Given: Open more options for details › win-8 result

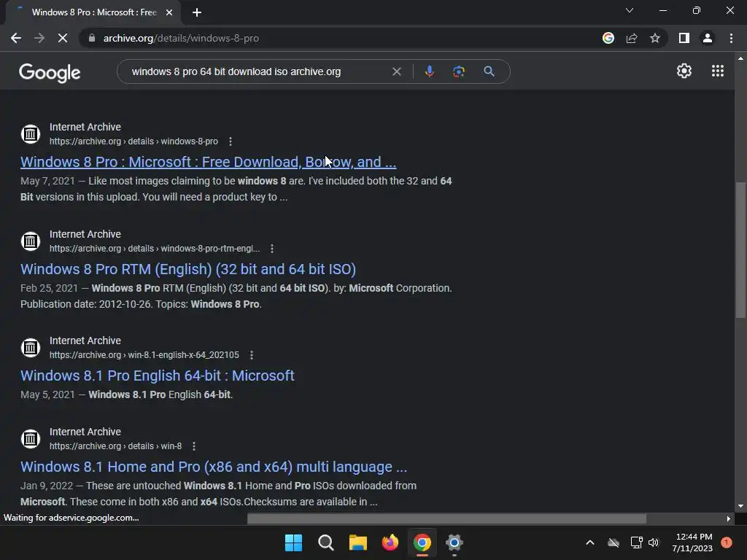Looking at the screenshot, I should coord(194,446).
